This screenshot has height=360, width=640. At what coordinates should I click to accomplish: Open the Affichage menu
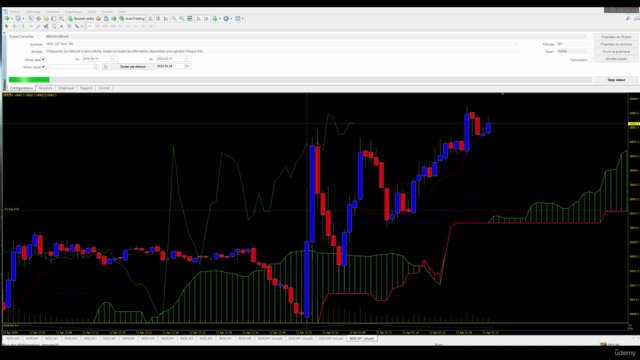[x=33, y=12]
